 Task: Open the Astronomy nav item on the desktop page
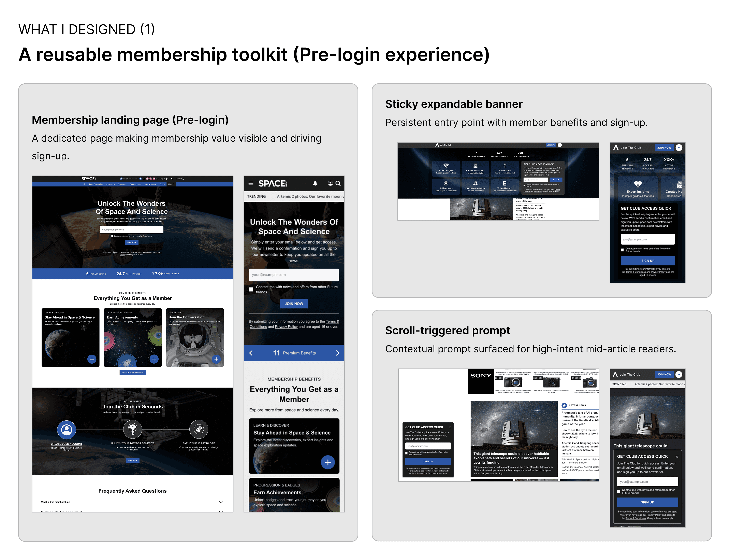click(110, 184)
